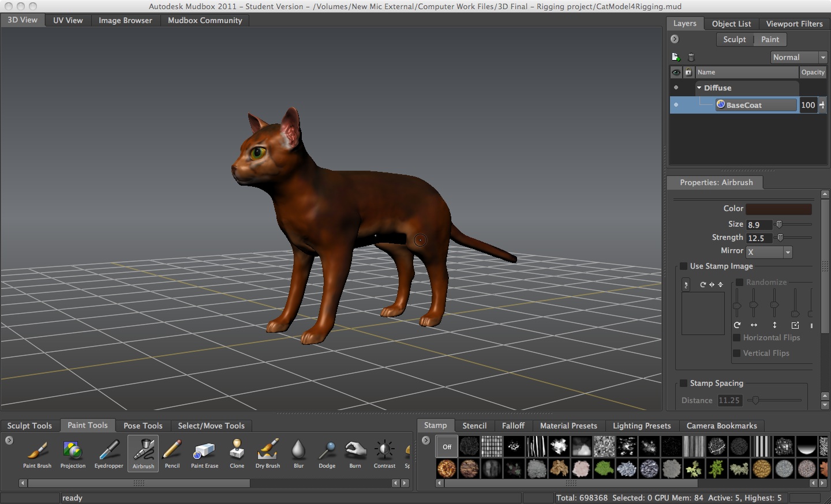Toggle visibility dot on the BaseCoat layer
Image resolution: width=831 pixels, height=504 pixels.
coord(676,105)
